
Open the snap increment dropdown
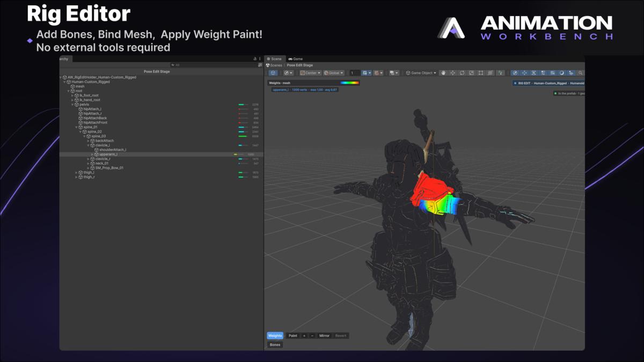pyautogui.click(x=378, y=73)
